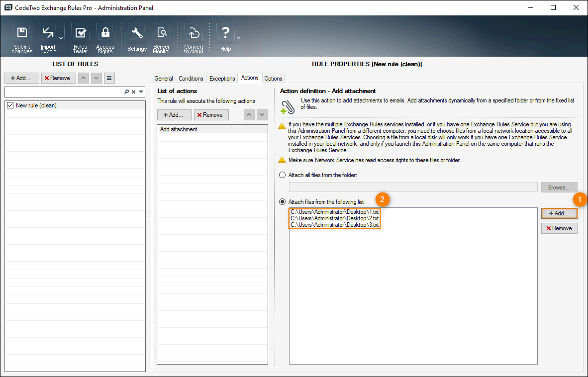Screen dimensions: 588x377
Task: Move the selected rule up
Action: [83, 78]
